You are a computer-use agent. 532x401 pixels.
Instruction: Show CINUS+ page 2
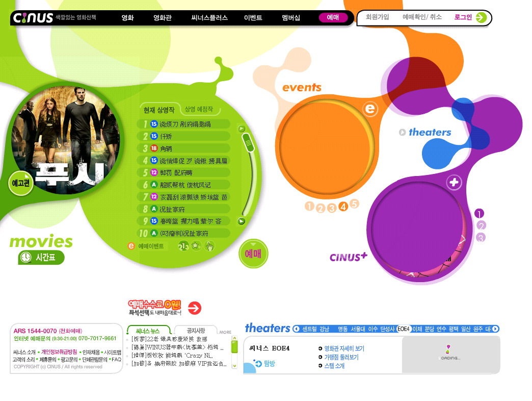(481, 225)
